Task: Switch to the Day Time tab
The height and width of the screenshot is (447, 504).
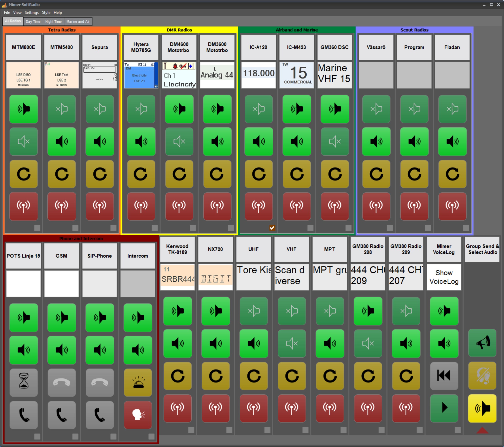Action: coord(33,21)
